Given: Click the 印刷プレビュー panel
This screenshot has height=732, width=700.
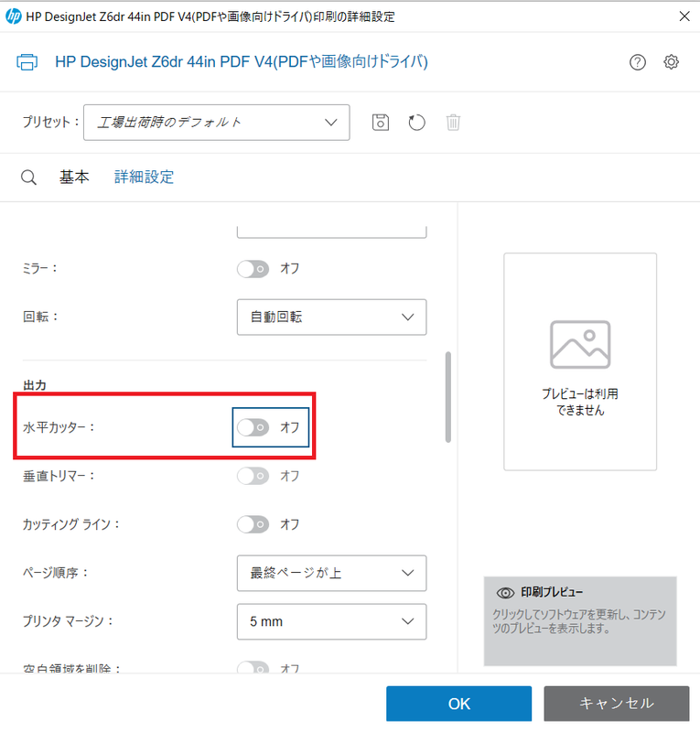Looking at the screenshot, I should (580, 621).
